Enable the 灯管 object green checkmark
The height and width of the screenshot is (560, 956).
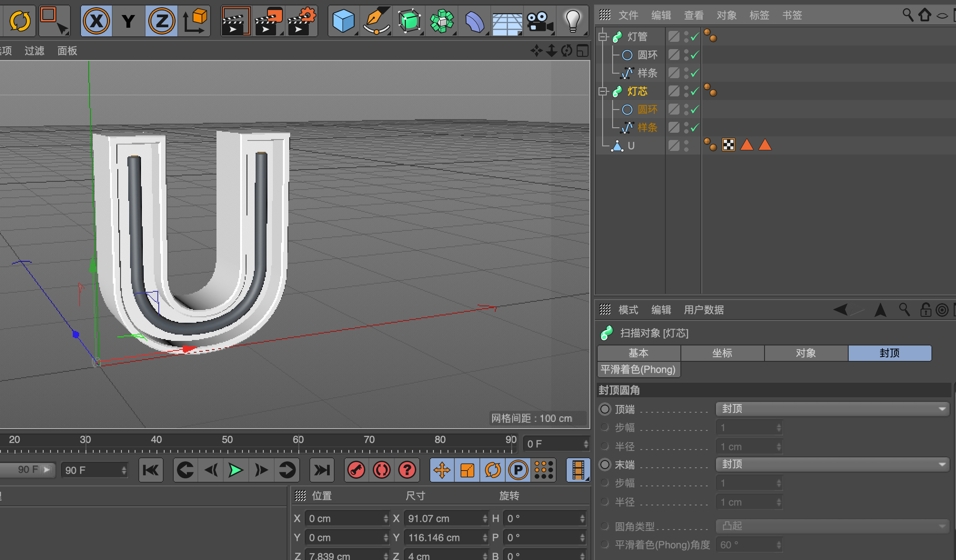click(x=694, y=37)
